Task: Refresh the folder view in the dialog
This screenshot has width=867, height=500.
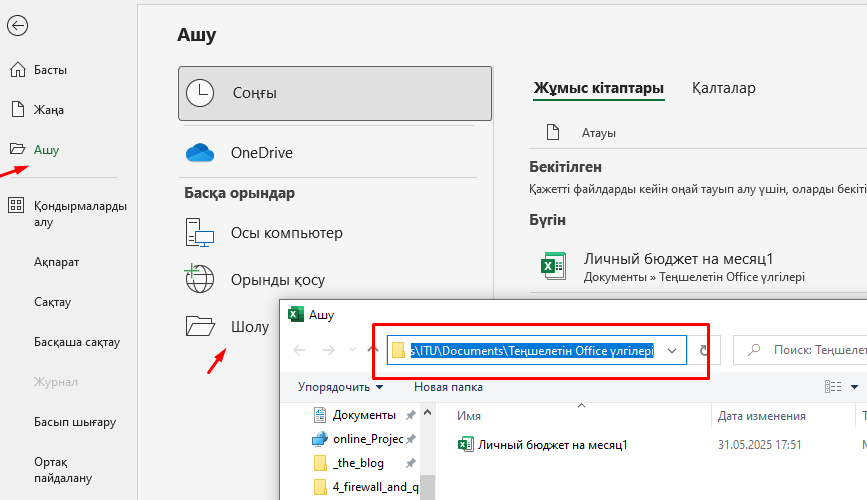Action: tap(703, 351)
